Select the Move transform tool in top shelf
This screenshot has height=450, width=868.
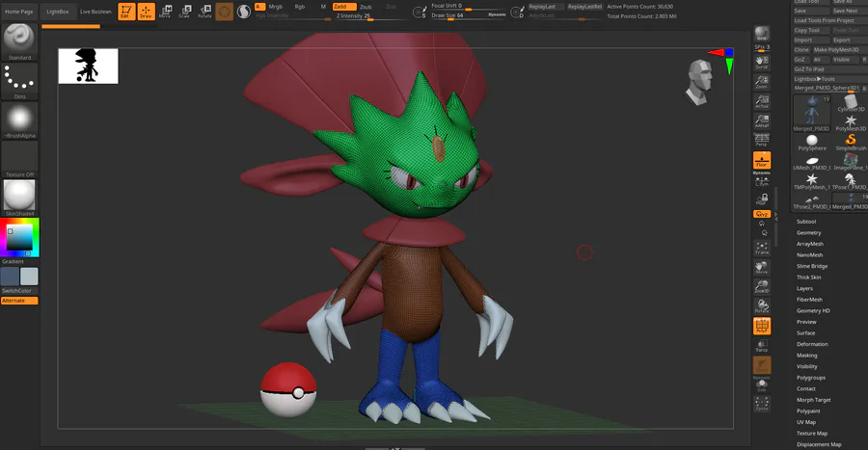click(165, 11)
